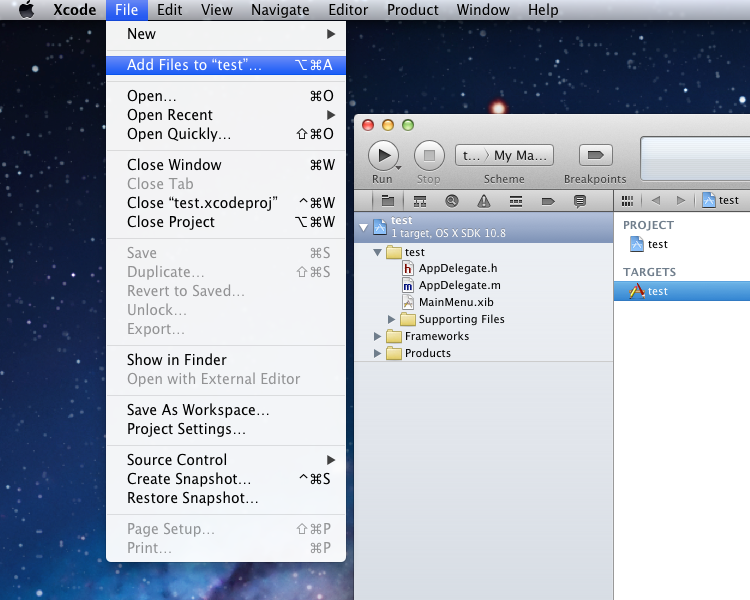
Task: Choose Project Settings…
Action: pos(226,429)
